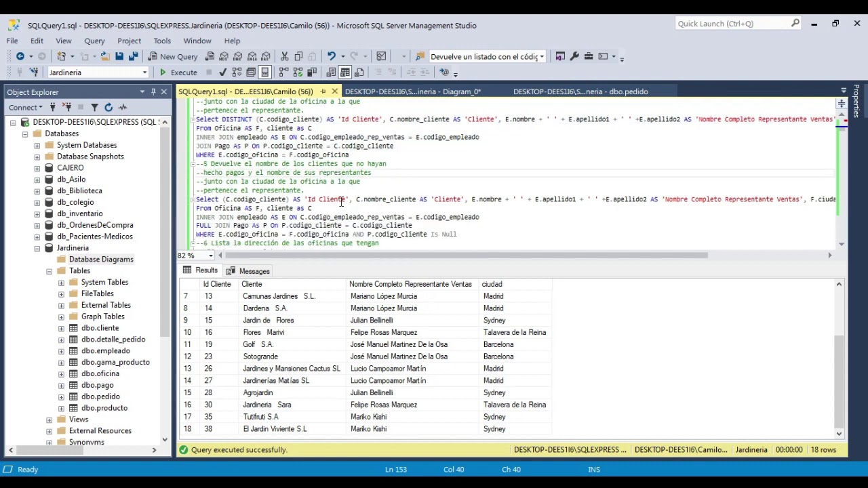Click the New Query button
The width and height of the screenshot is (868, 488).
click(173, 56)
